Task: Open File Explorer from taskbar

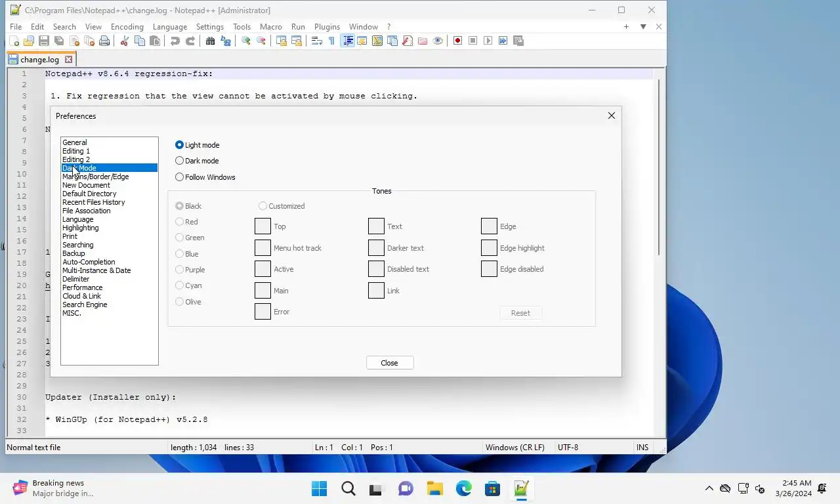Action: click(x=435, y=489)
